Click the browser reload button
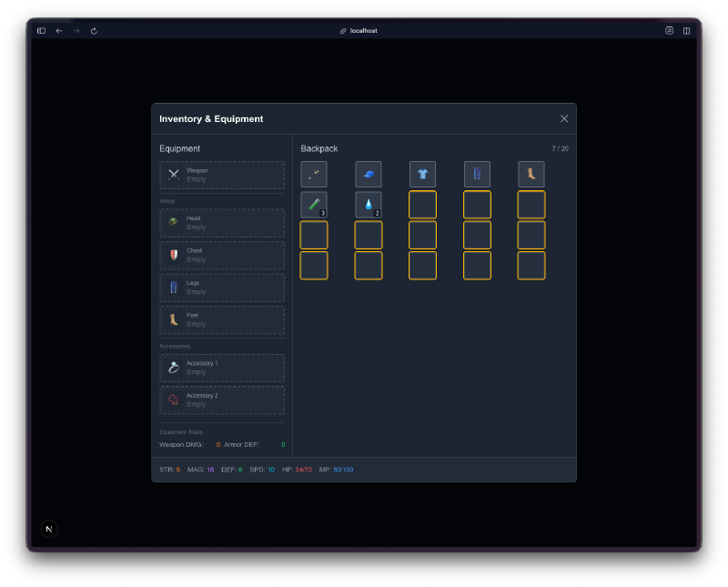This screenshot has width=728, height=587. coord(94,30)
